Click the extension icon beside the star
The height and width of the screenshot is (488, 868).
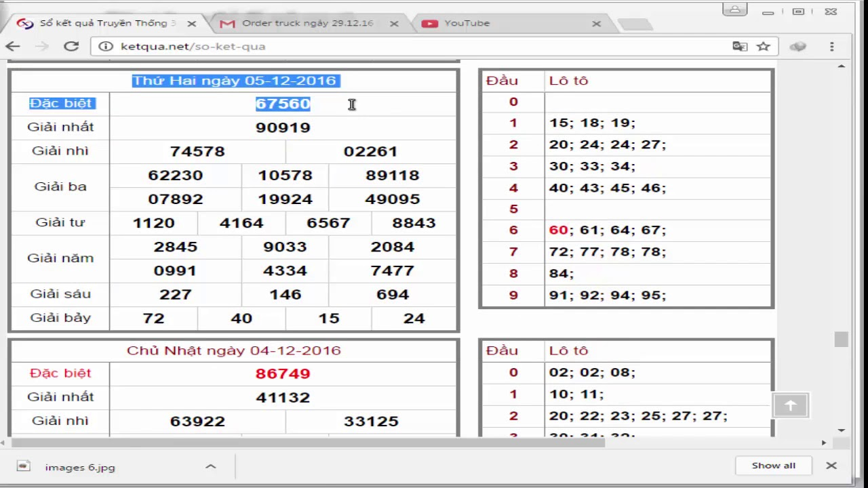coord(798,46)
